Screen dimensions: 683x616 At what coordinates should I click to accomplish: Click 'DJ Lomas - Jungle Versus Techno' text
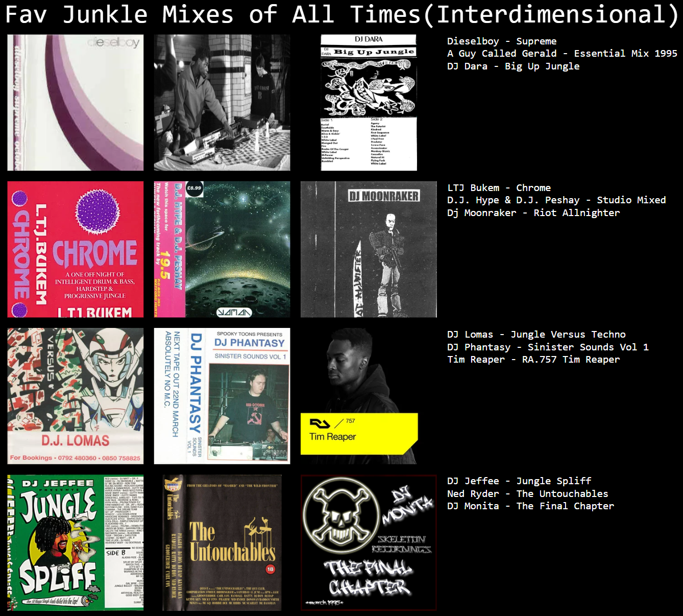(536, 334)
